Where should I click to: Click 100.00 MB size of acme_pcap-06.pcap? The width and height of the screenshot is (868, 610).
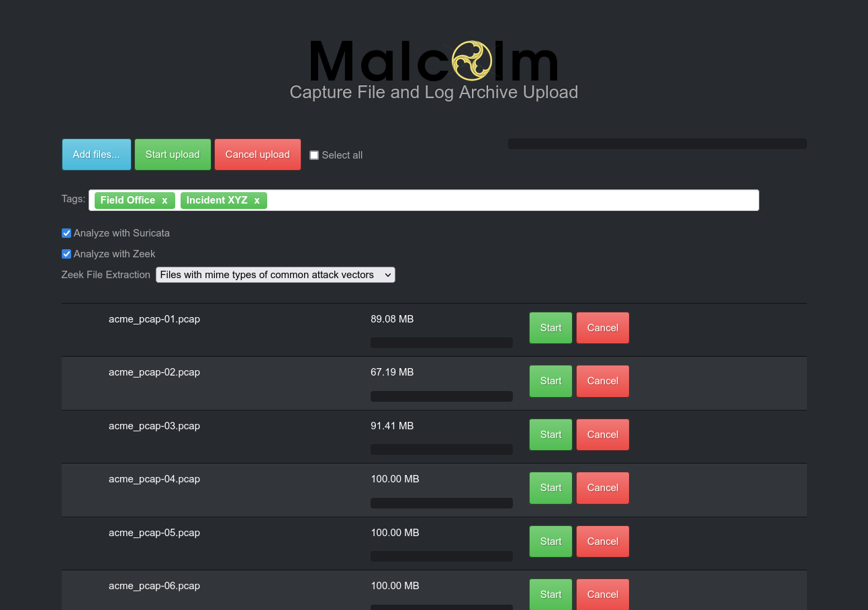click(x=395, y=586)
